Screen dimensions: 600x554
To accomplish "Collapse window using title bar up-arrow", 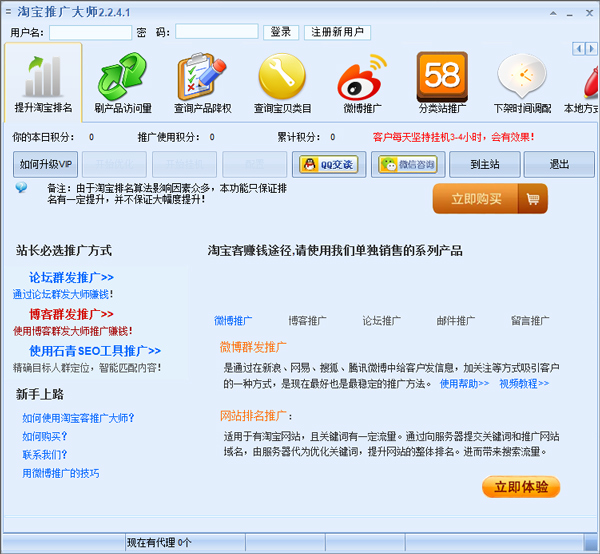I will tap(553, 13).
